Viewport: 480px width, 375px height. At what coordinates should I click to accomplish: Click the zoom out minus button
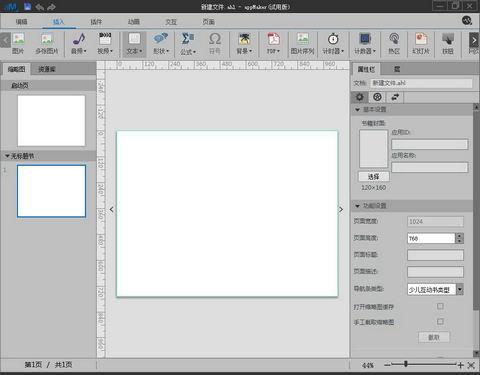pyautogui.click(x=387, y=365)
